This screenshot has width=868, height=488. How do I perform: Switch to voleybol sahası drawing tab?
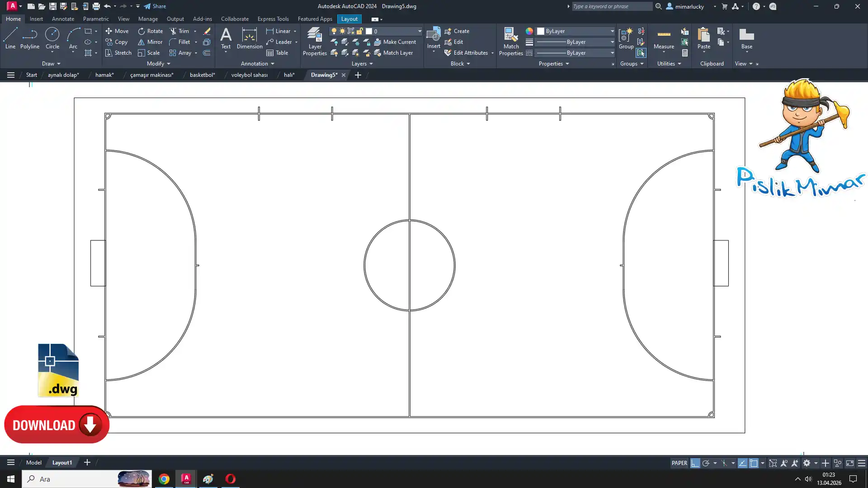249,75
